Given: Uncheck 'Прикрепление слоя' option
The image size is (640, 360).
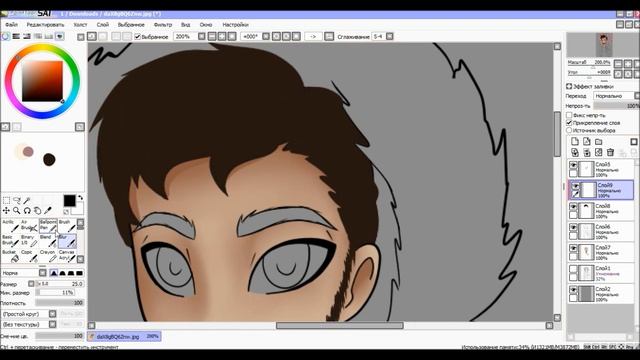Looking at the screenshot, I should pos(569,123).
